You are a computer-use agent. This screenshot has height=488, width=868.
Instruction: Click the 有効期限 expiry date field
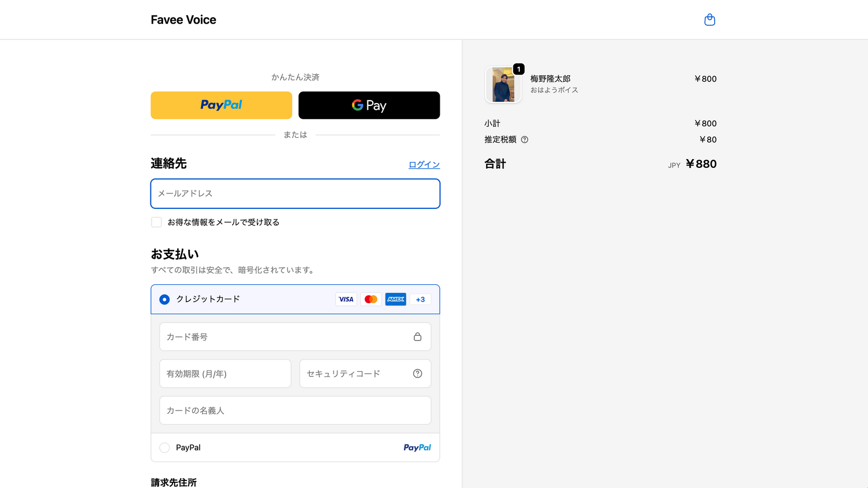click(225, 373)
